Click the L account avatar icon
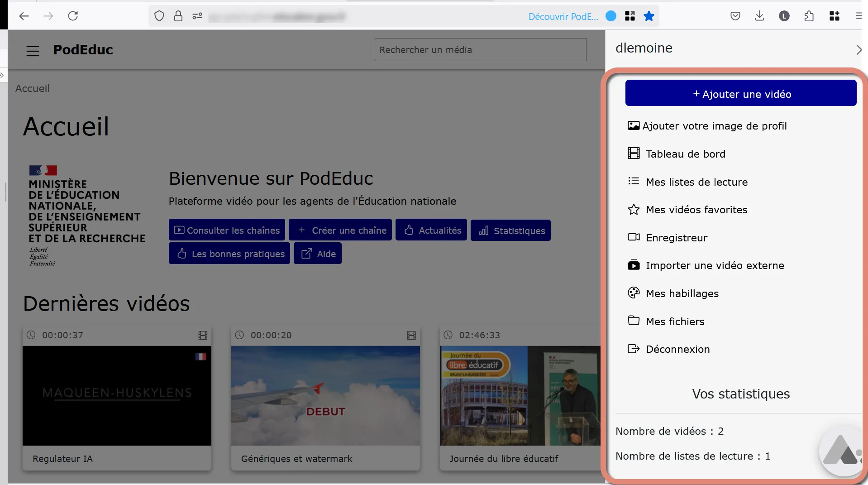 pyautogui.click(x=784, y=16)
